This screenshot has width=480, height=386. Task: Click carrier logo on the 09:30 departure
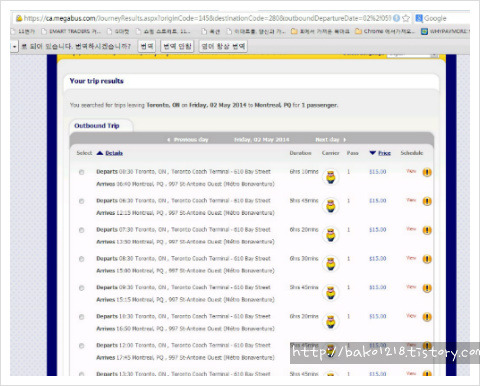click(331, 293)
